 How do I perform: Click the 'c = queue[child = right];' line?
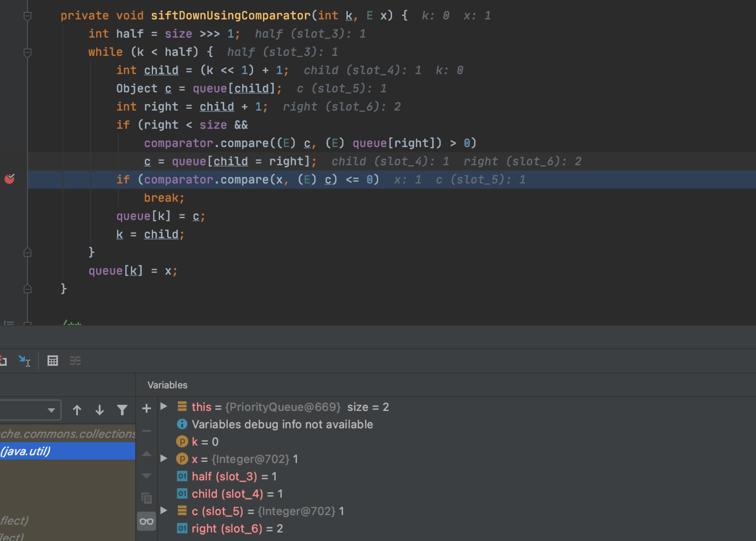click(230, 162)
